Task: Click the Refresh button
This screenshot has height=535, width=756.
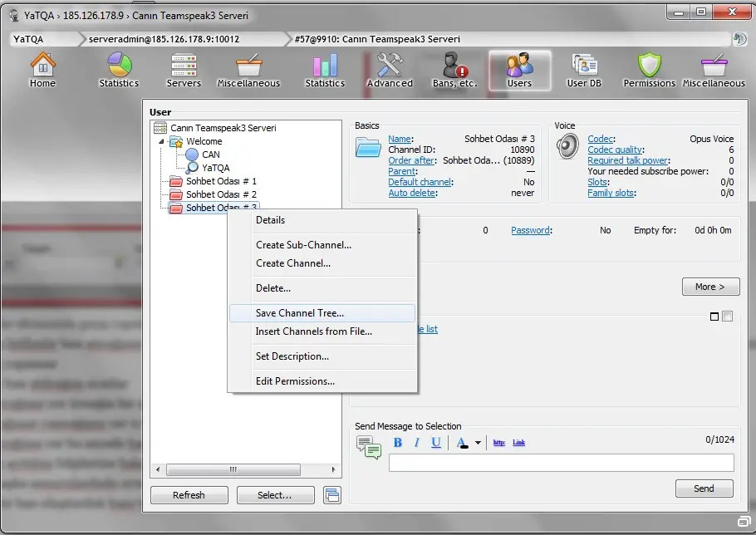Action: pyautogui.click(x=189, y=495)
